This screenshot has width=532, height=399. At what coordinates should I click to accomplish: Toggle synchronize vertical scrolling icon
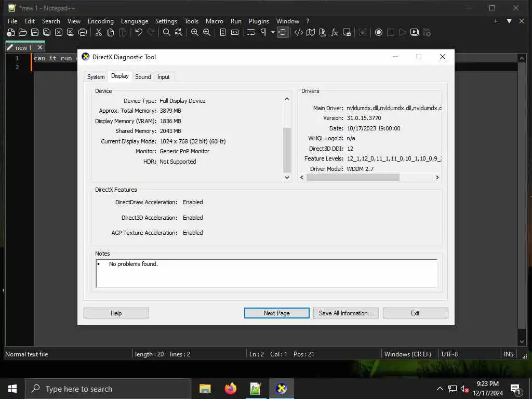point(222,33)
